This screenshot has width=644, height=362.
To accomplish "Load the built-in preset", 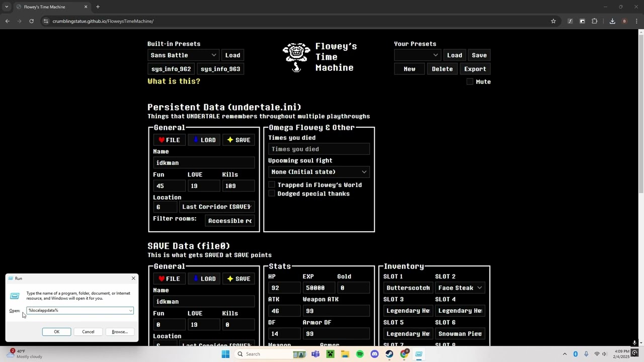I will [x=232, y=55].
